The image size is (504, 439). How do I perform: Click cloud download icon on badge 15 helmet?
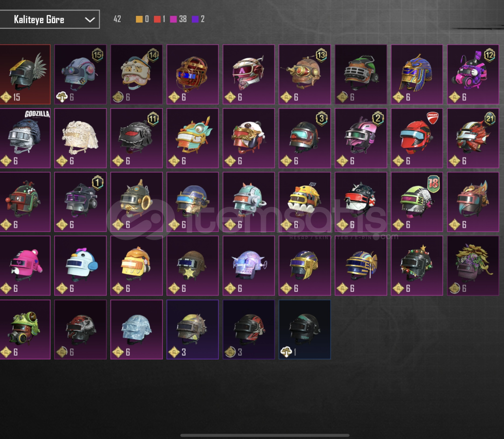pos(62,97)
